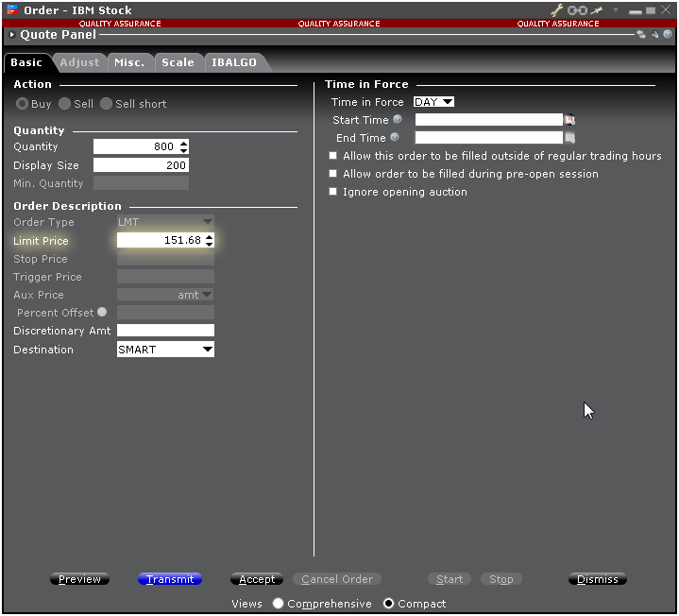Enable fill outside regular trading hours
679x616 pixels.
pyautogui.click(x=332, y=156)
